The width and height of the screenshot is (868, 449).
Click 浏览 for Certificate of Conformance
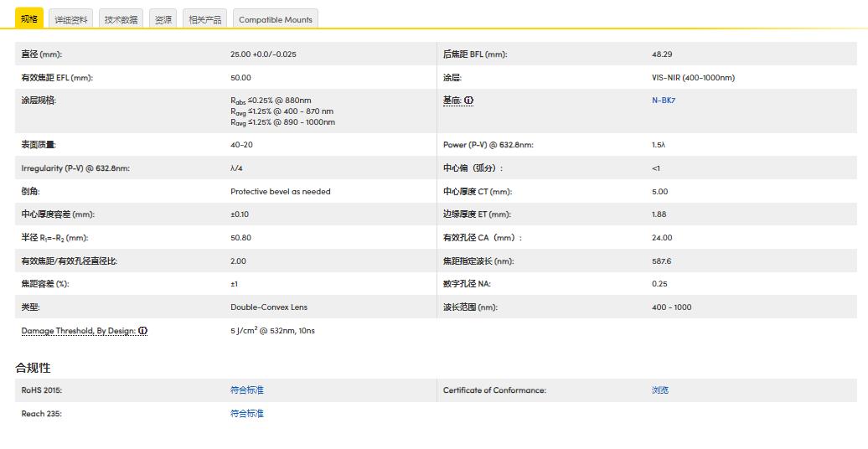tap(660, 390)
